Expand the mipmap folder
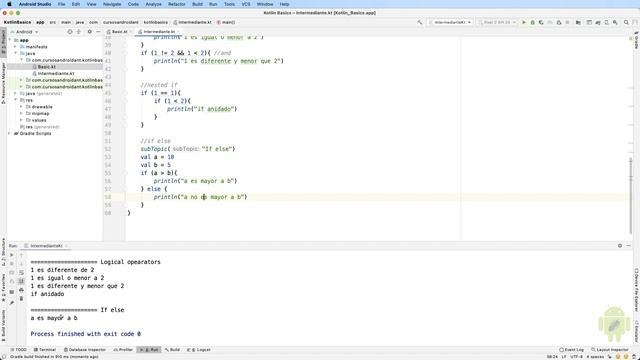Image resolution: width=640 pixels, height=360 pixels. [x=22, y=113]
